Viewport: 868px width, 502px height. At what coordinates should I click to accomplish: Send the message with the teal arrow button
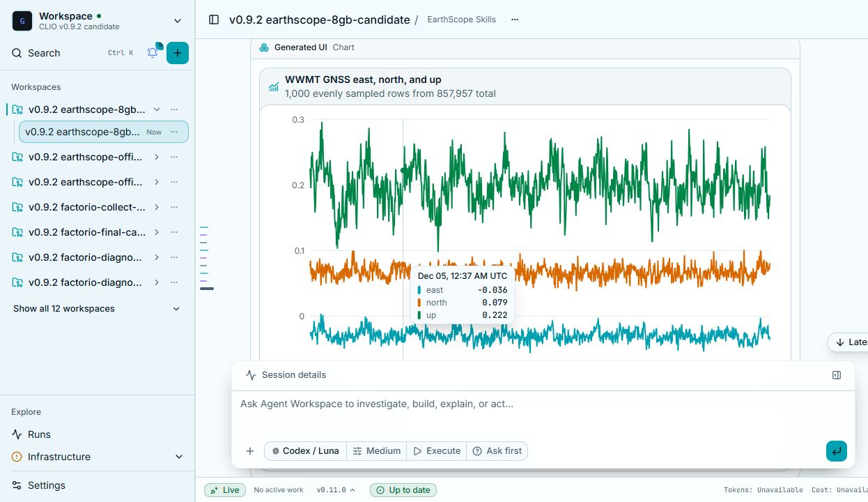point(837,451)
